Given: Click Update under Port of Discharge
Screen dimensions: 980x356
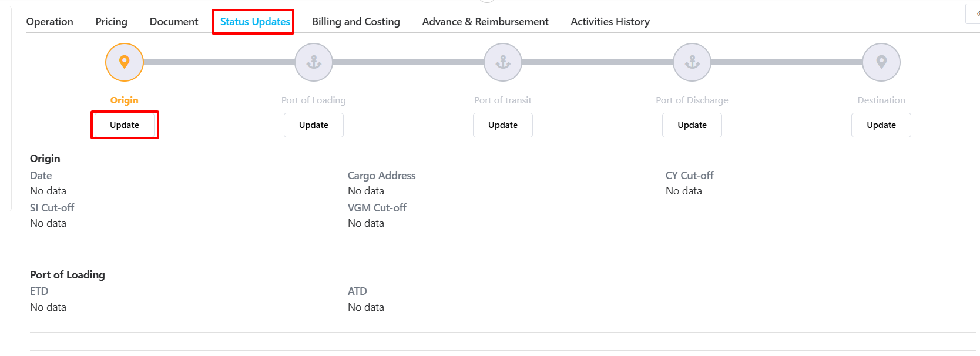Looking at the screenshot, I should pos(692,125).
